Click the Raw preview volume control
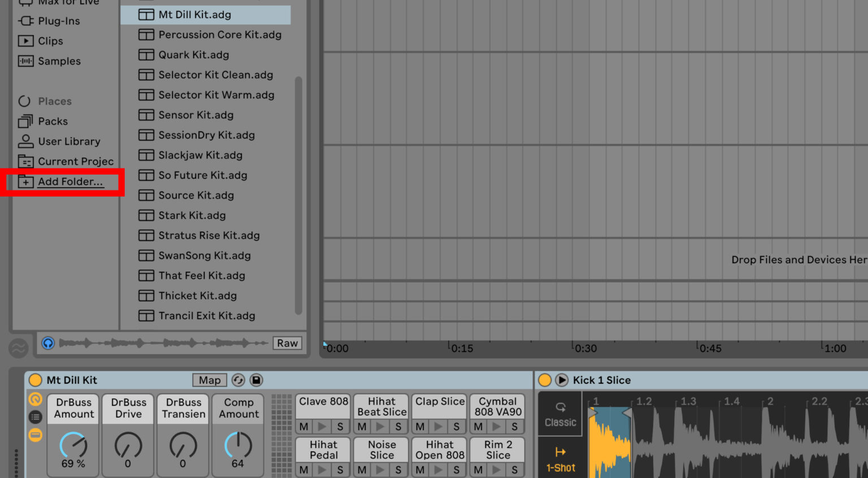Screen dimensions: 868x478 click(x=287, y=343)
